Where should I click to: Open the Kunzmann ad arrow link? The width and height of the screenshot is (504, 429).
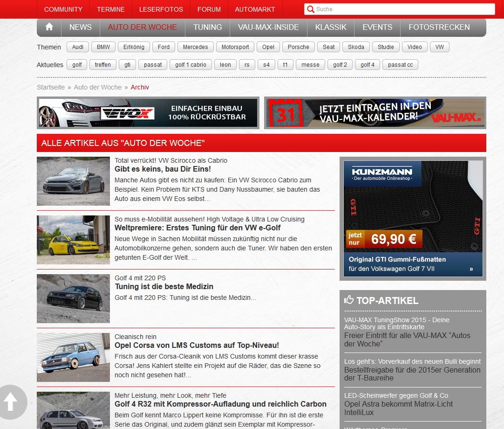click(471, 269)
